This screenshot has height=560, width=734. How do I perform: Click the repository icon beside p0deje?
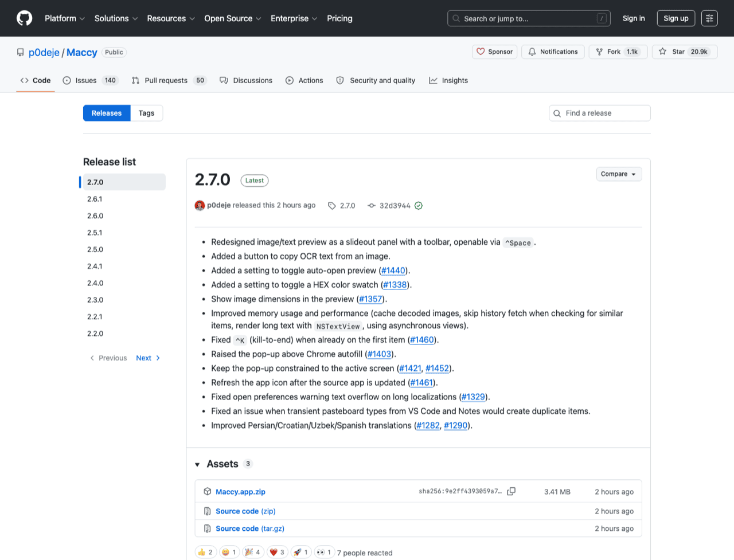point(21,52)
